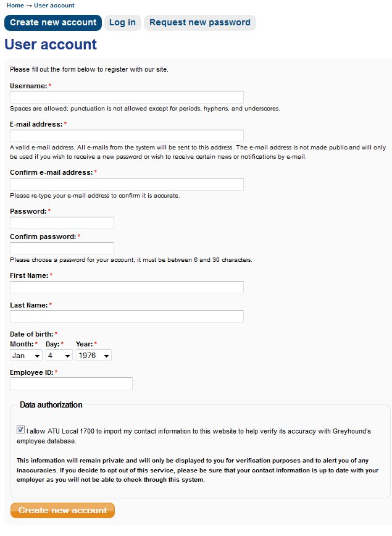Open the Request new password tab
This screenshot has height=536, width=392.
tap(199, 23)
